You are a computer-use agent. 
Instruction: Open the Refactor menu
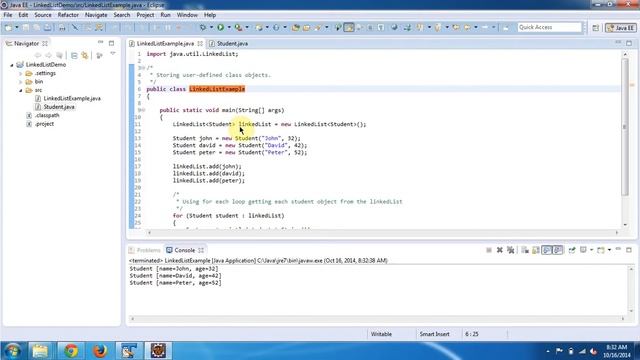pyautogui.click(x=68, y=15)
